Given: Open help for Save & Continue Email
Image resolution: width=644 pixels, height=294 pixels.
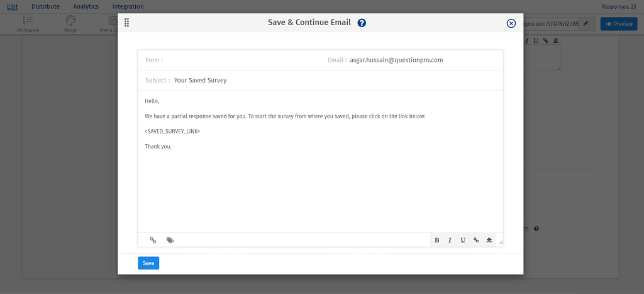Looking at the screenshot, I should pos(362,23).
